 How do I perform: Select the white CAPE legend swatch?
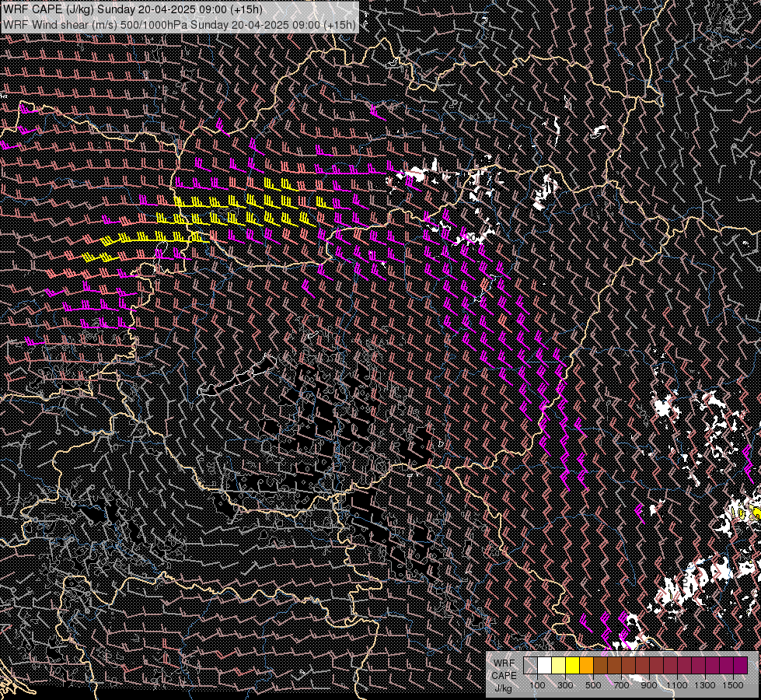coord(545,665)
